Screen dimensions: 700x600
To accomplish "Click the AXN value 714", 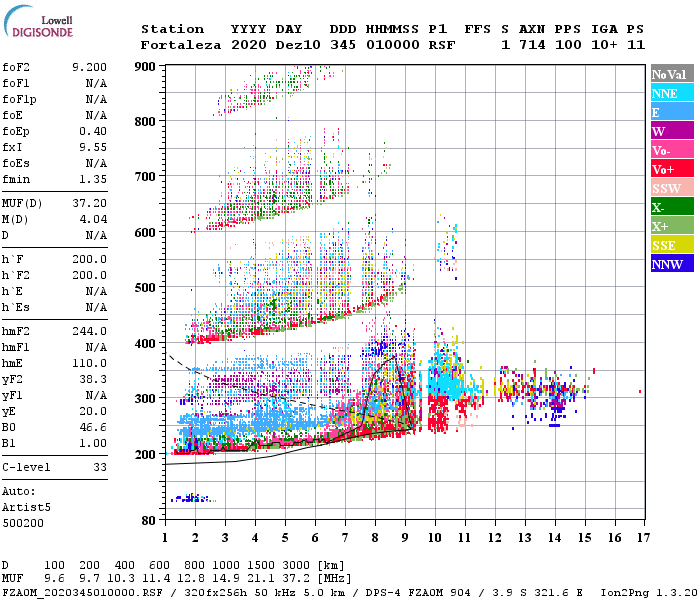I will [x=532, y=45].
